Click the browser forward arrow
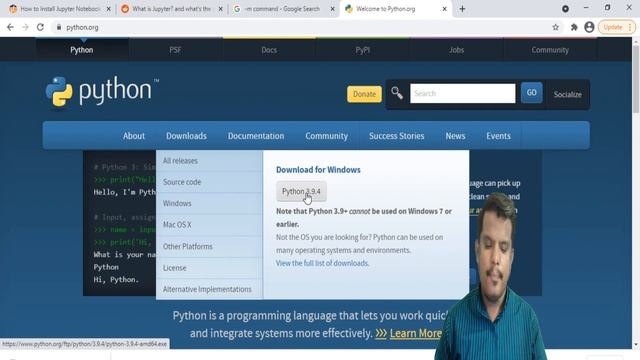This screenshot has height=360, width=640. (x=25, y=27)
